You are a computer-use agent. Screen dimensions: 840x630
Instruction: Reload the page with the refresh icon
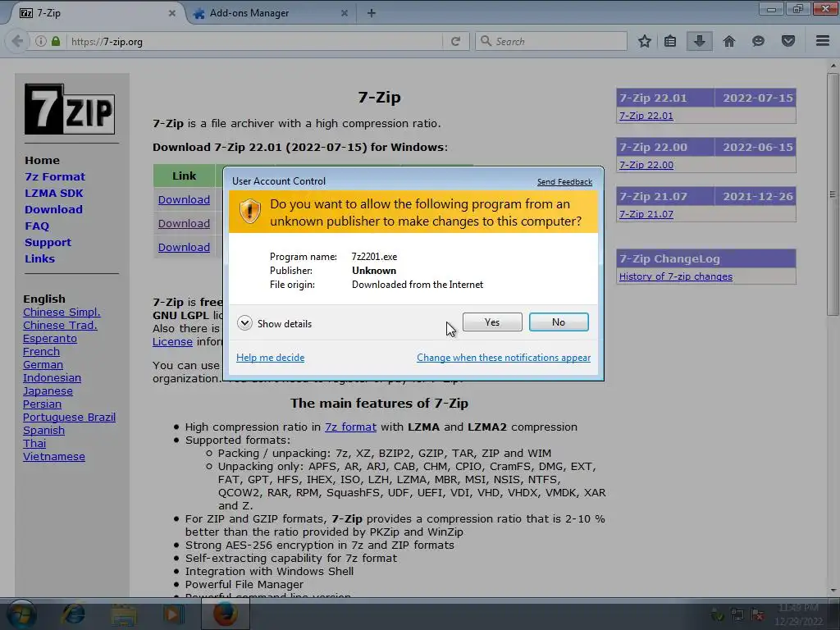click(x=455, y=41)
